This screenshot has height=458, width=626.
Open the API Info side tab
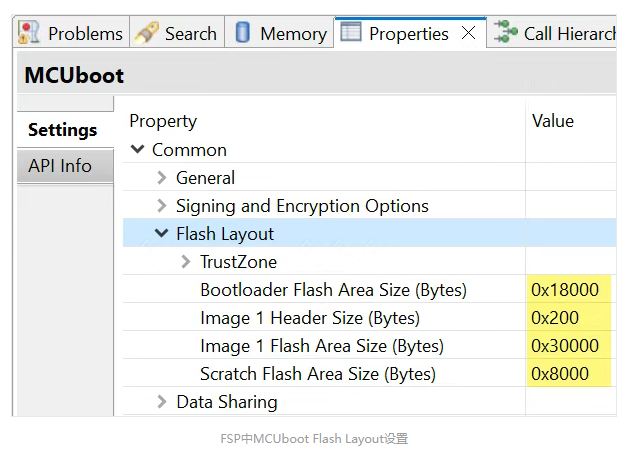[x=65, y=166]
